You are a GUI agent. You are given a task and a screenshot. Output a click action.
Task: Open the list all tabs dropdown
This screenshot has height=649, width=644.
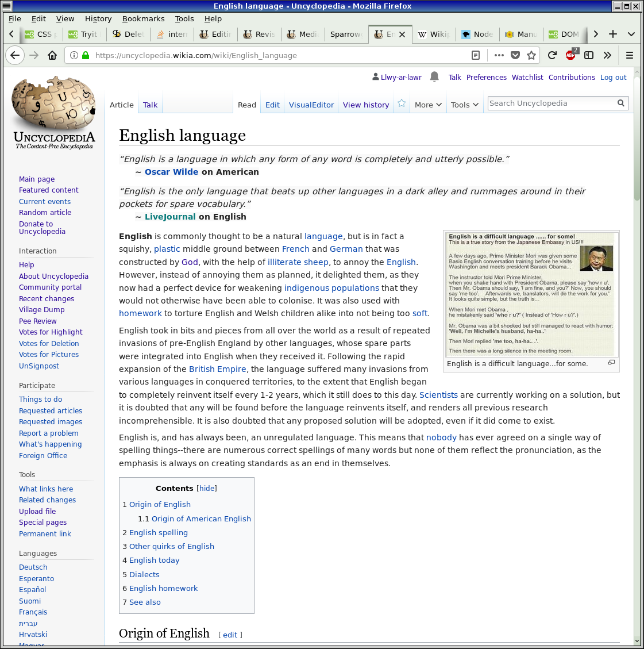[631, 34]
